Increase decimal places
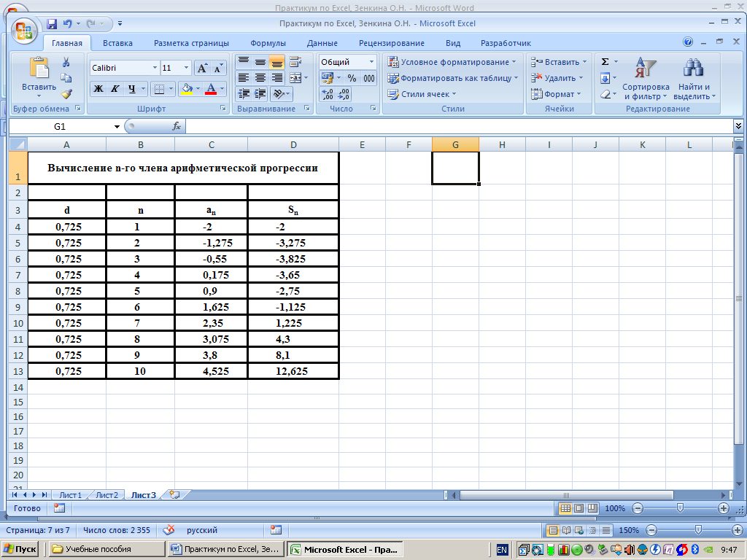This screenshot has width=747, height=560. (328, 94)
